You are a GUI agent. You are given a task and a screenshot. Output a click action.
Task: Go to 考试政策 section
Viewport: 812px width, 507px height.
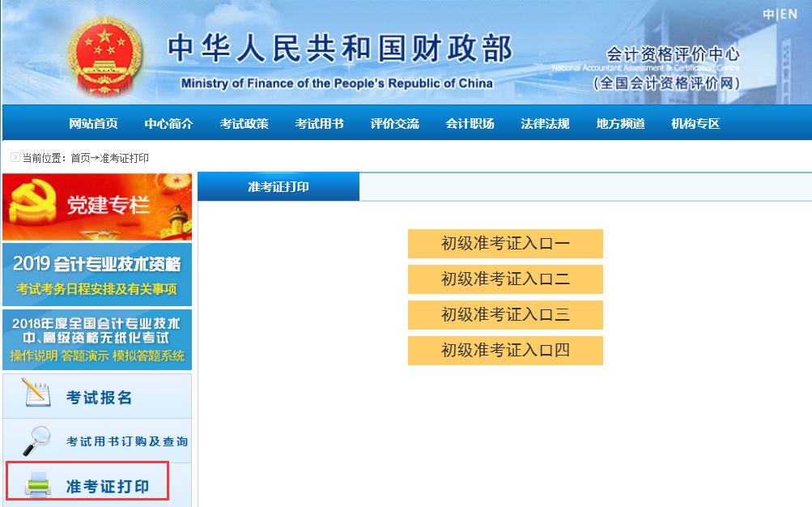coord(244,124)
